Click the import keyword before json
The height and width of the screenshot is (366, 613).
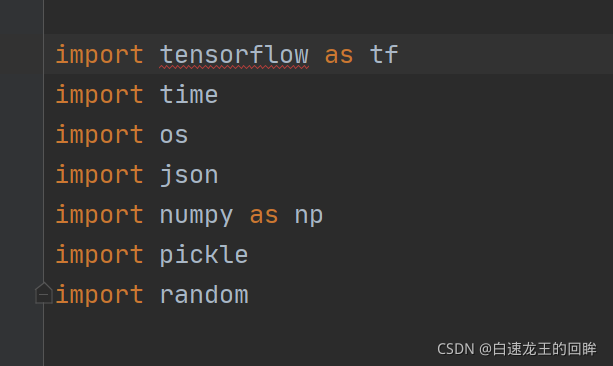[99, 175]
